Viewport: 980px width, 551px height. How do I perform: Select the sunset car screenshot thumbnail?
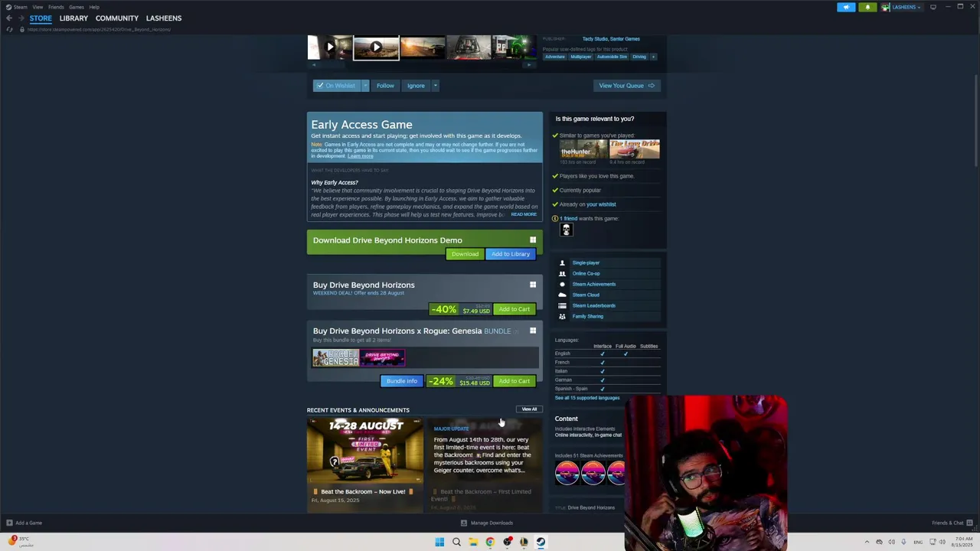click(x=423, y=47)
